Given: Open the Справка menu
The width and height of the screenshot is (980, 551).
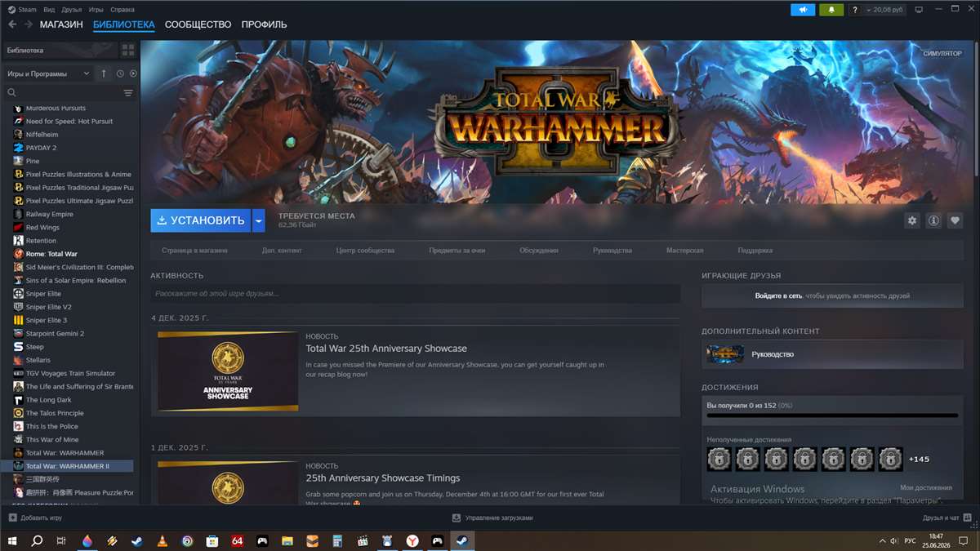Looking at the screenshot, I should (122, 10).
